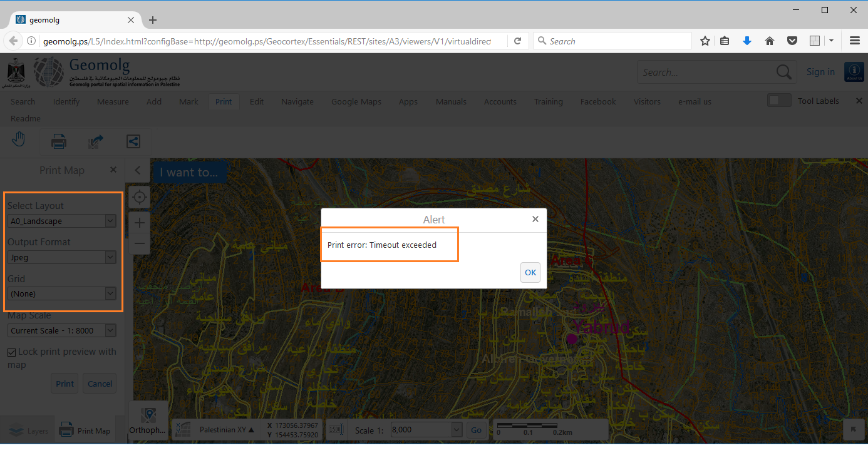Open the e-mail us tab
The height and width of the screenshot is (463, 868).
[695, 101]
